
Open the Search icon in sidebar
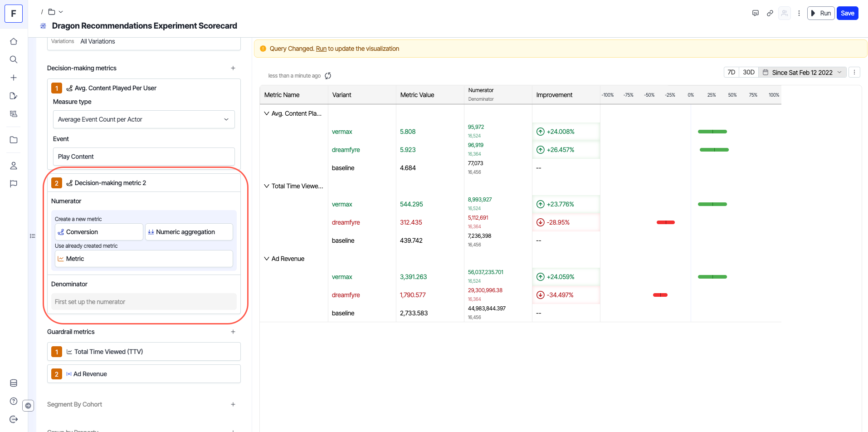[14, 59]
